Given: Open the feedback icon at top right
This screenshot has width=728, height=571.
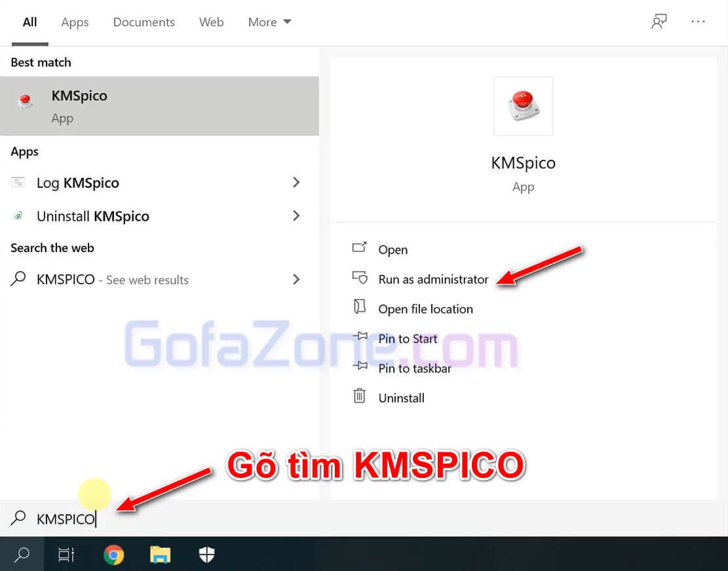Looking at the screenshot, I should point(659,22).
